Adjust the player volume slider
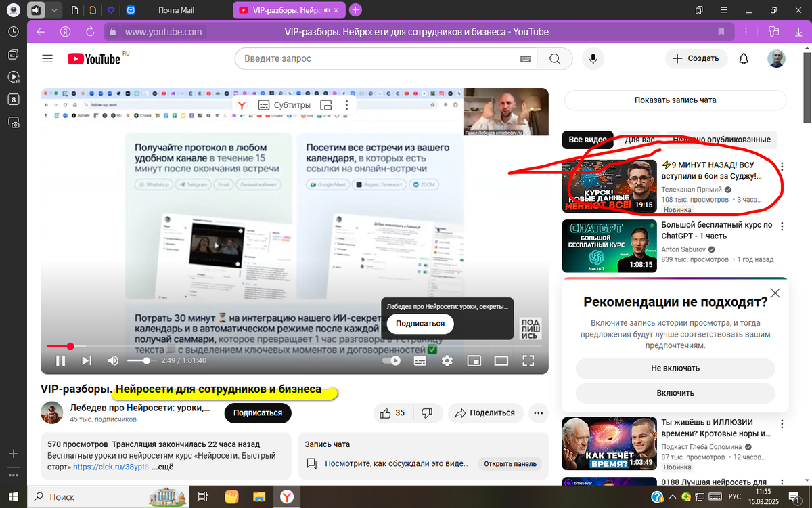812x508 pixels. [141, 361]
